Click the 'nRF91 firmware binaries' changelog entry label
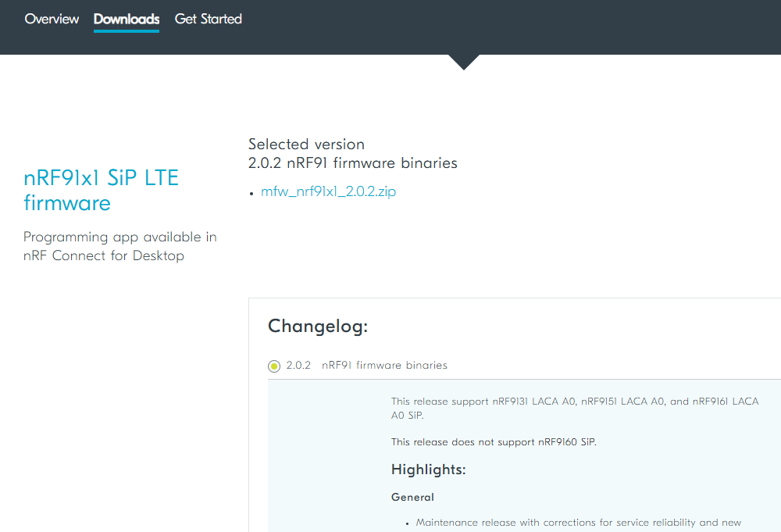Image resolution: width=781 pixels, height=532 pixels. coord(384,365)
